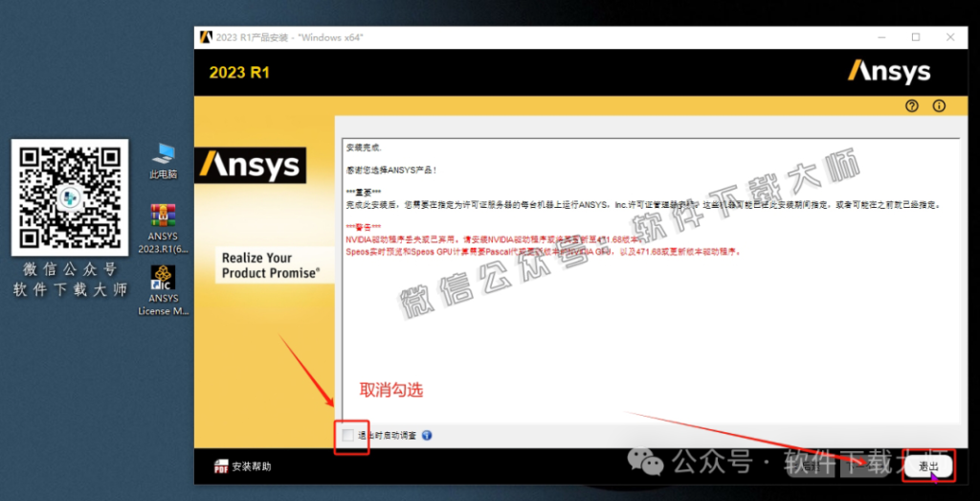The image size is (980, 501).
Task: Click the QR code image on desktop
Action: tap(70, 197)
